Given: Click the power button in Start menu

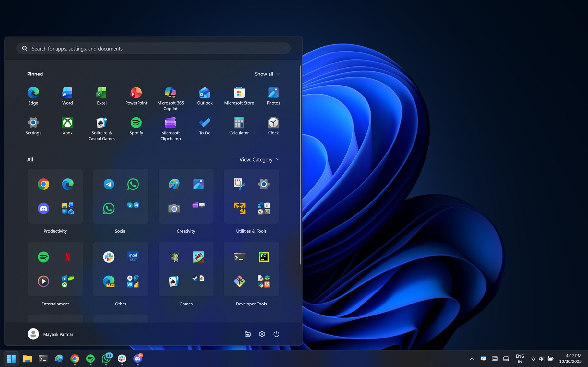Looking at the screenshot, I should pos(276,334).
